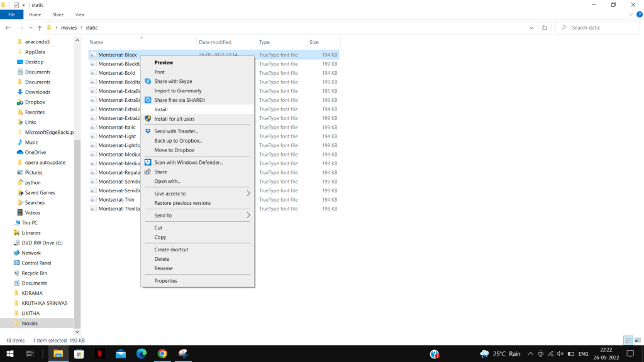This screenshot has height=362, width=644.
Task: Go up one folder level with Up arrow
Action: pyautogui.click(x=39, y=28)
